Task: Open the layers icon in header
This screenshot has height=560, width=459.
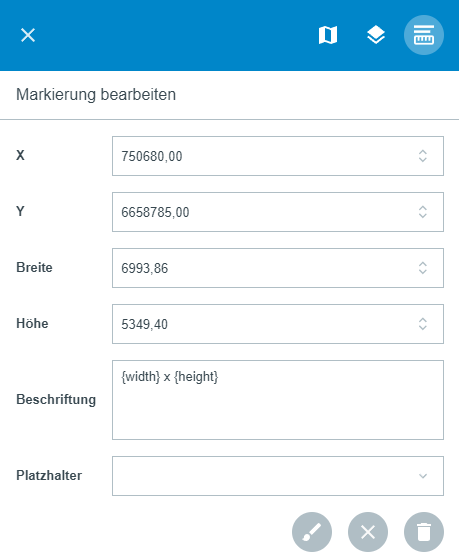Action: click(x=376, y=35)
